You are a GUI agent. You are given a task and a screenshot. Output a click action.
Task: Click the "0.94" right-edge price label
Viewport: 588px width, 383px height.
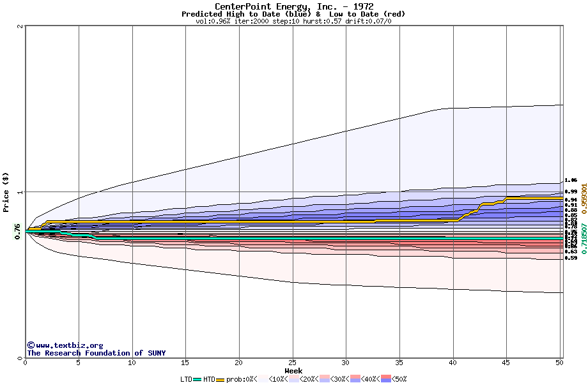[571, 200]
